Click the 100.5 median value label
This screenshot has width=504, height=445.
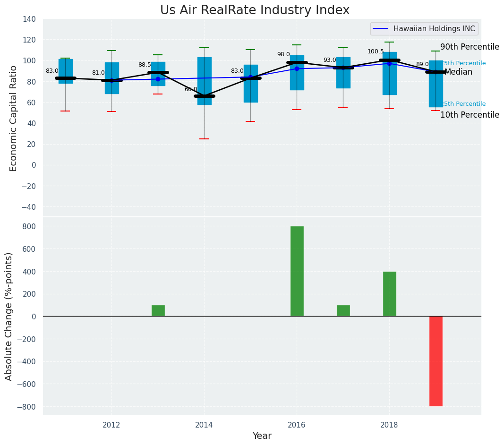coord(376,51)
